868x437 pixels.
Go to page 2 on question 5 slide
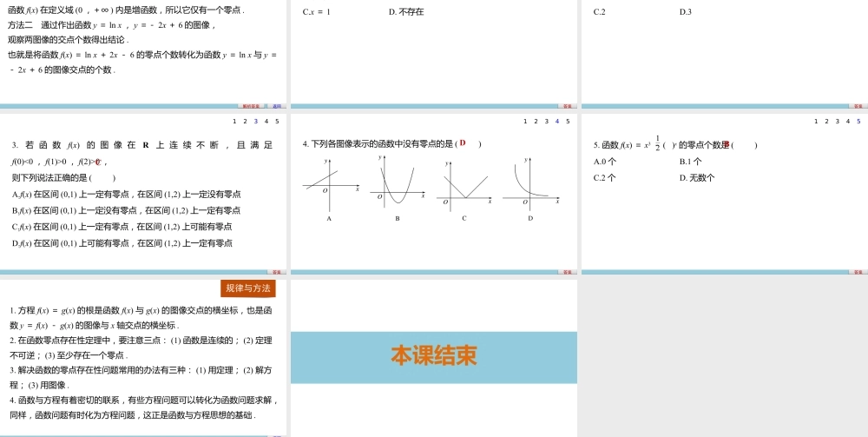pyautogui.click(x=826, y=122)
